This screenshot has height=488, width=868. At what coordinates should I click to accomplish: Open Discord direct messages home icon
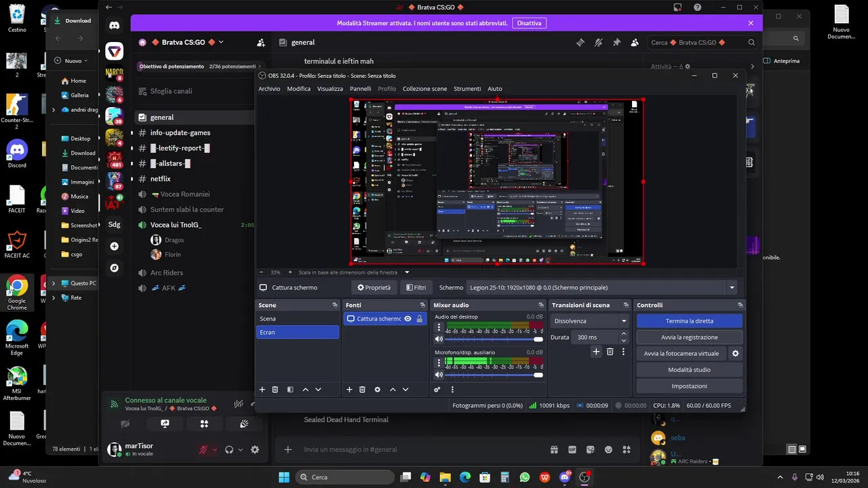click(x=114, y=25)
